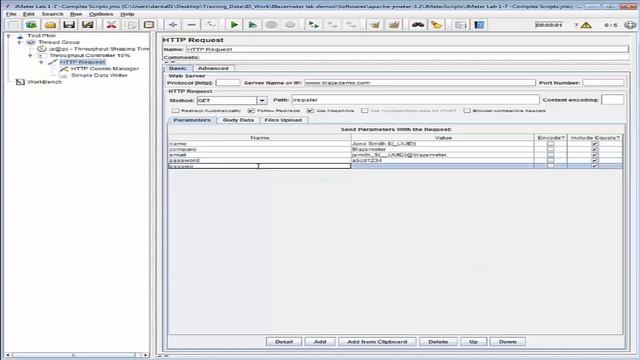Screen dimensions: 640x360
Task: Click the Up button
Action: (x=473, y=342)
